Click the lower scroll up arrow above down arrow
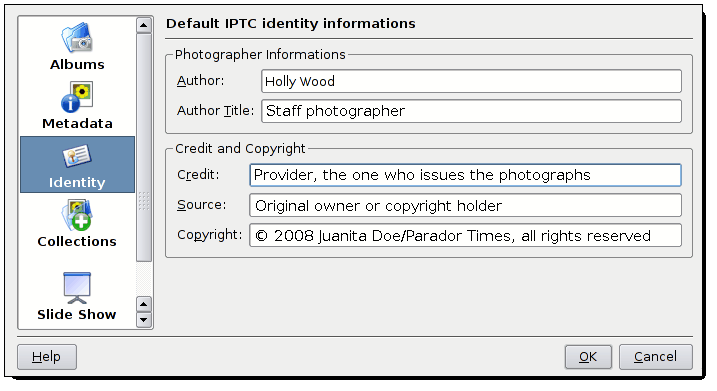This screenshot has width=717, height=391. pos(144,304)
